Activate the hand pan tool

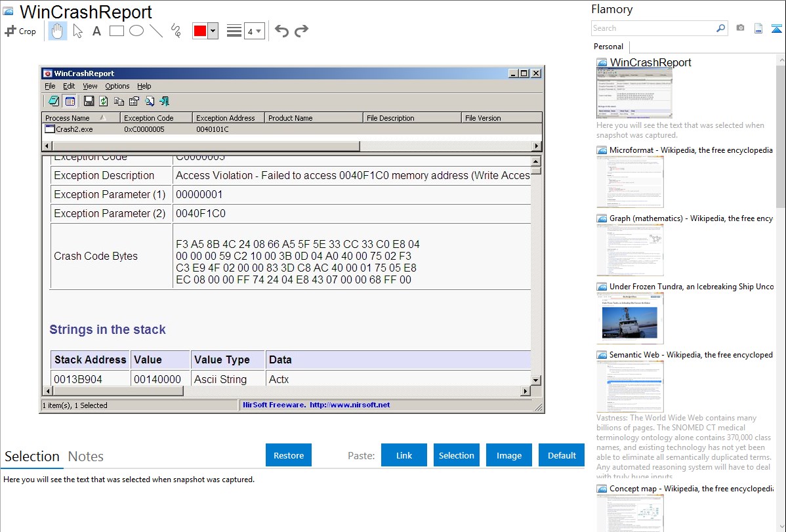tap(58, 31)
